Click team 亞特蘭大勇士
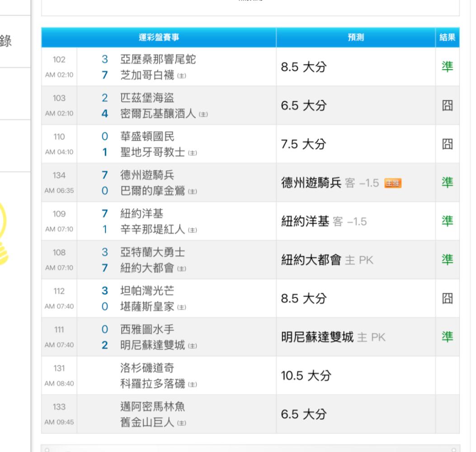 click(152, 252)
